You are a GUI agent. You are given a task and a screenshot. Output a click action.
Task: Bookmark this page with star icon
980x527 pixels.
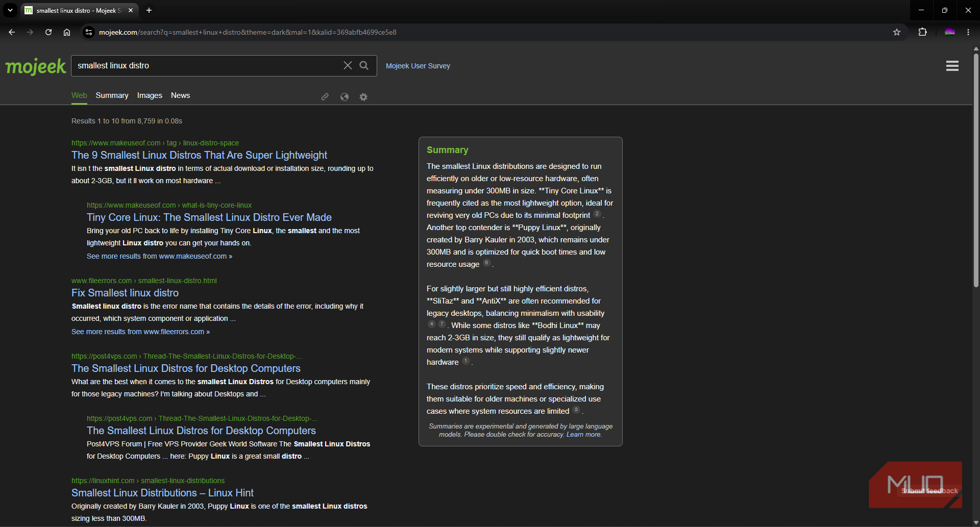pos(897,32)
